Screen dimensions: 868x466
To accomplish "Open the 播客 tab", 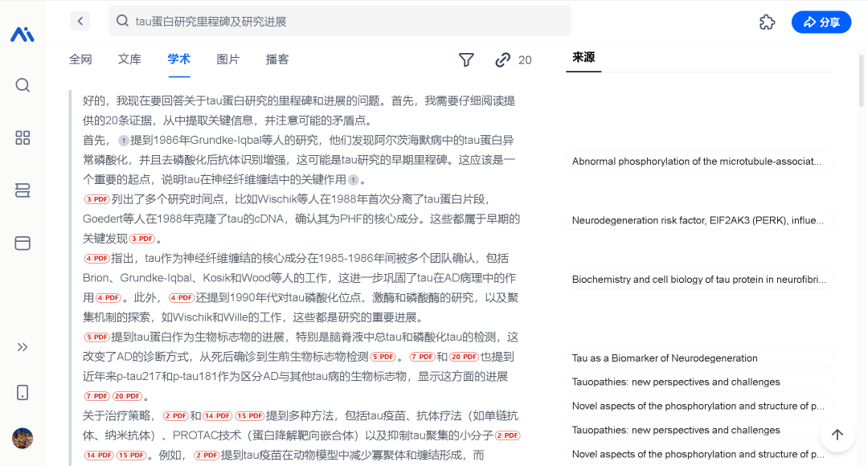I will (x=277, y=59).
